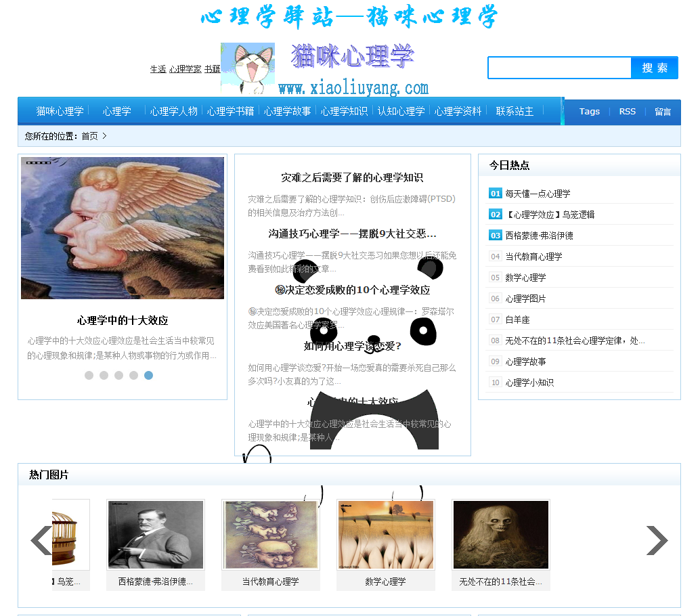700x616 pixels.
Task: Open 【心理学效应】鸟笼逻辑 in hot list
Action: pos(550,215)
